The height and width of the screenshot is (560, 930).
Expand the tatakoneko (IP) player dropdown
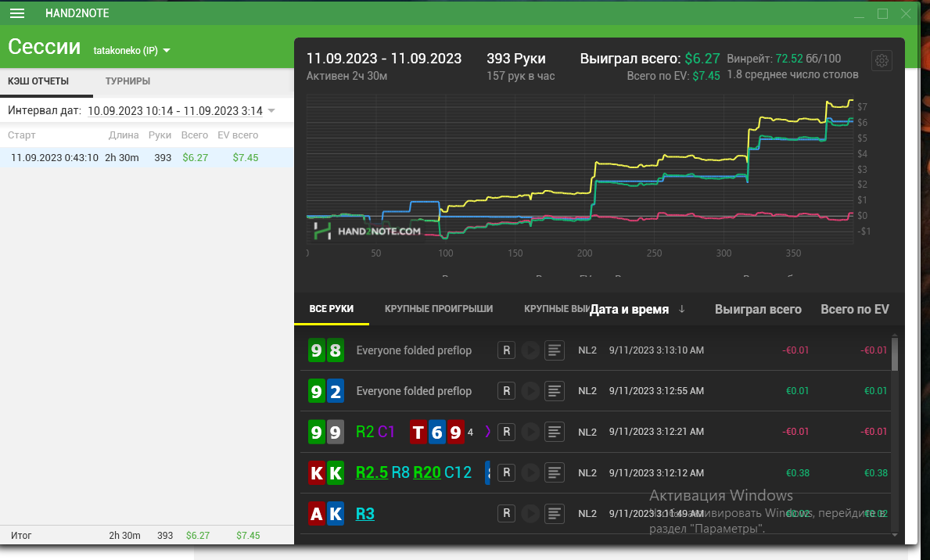pyautogui.click(x=131, y=50)
